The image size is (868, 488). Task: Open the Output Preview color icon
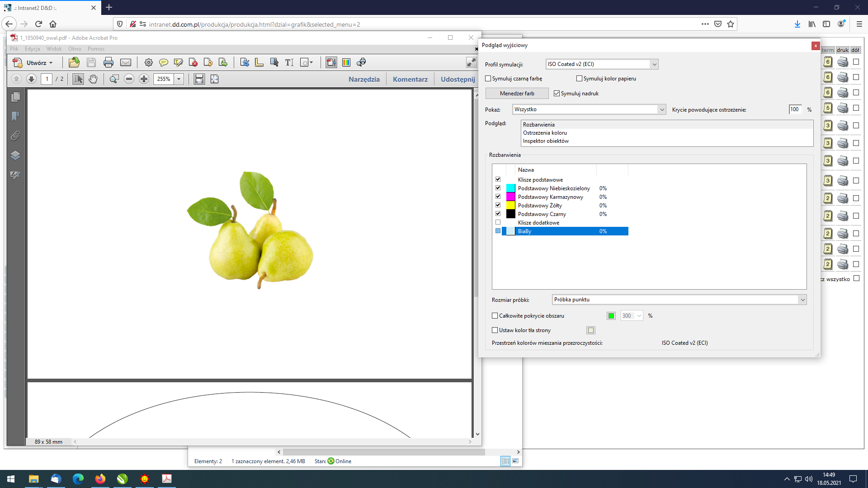tap(346, 62)
